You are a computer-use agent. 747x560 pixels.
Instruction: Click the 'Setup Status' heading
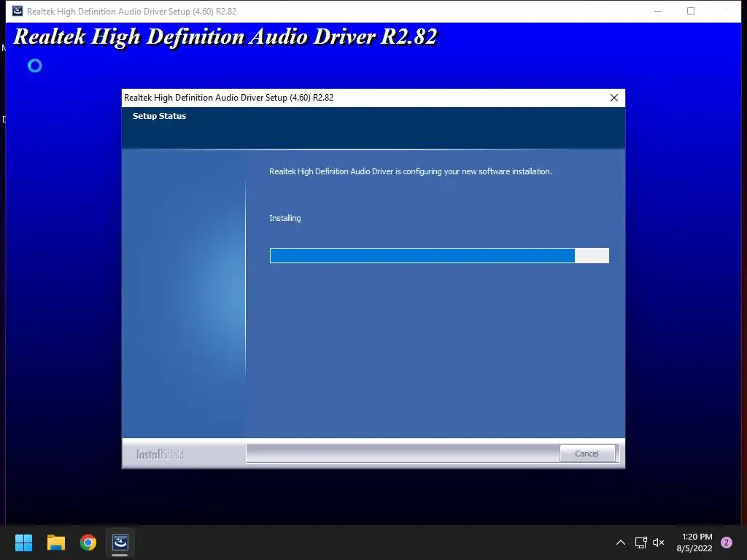click(159, 116)
